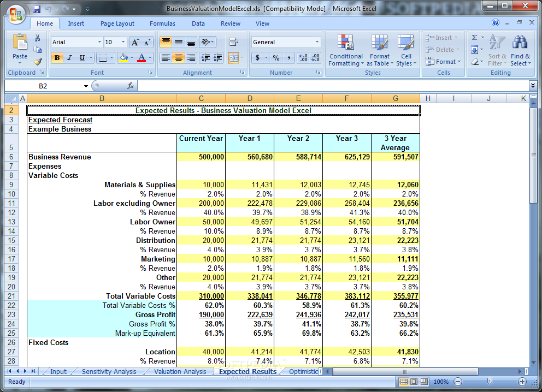Viewport: 542px width, 392px height.
Task: Expand the Name Box dropdown arrow
Action: point(86,86)
